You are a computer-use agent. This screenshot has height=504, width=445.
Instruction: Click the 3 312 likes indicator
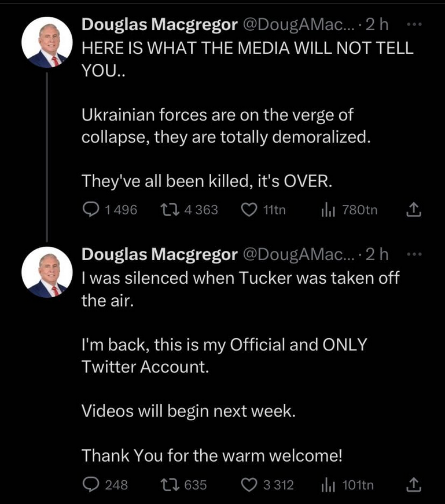tap(277, 485)
